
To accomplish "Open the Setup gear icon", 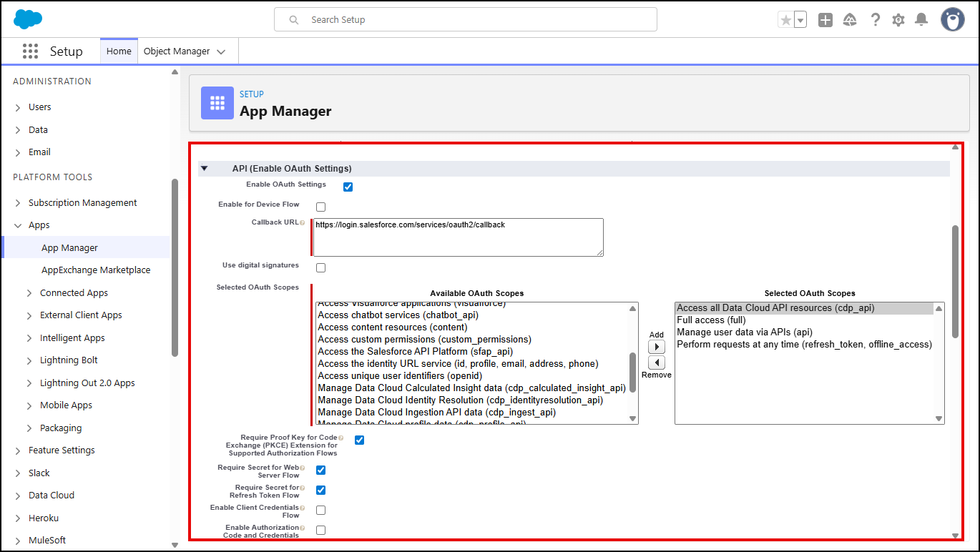I will (x=898, y=20).
